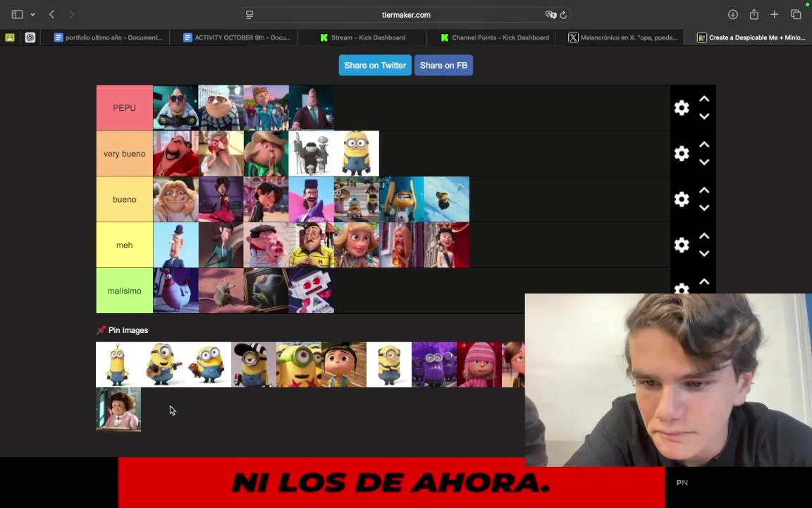Switch to Melancrónico en X tab

[x=623, y=37]
